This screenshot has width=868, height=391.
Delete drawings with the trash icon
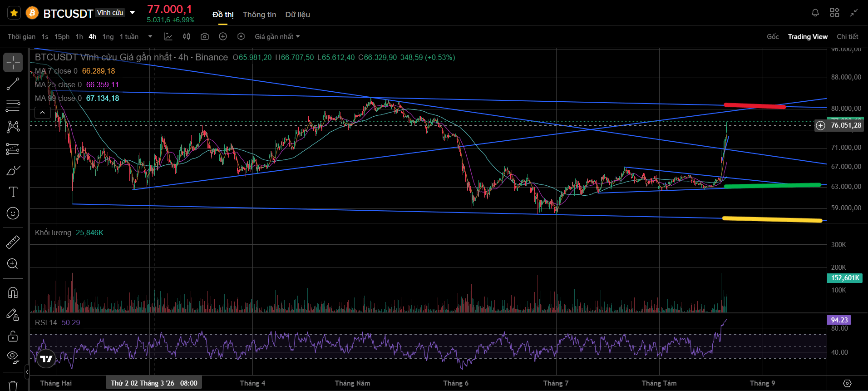coord(13,386)
